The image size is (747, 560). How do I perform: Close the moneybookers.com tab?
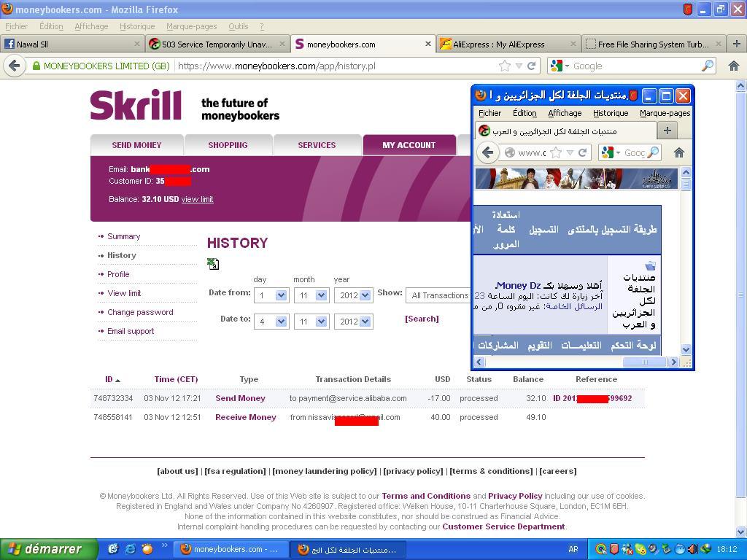[x=427, y=44]
